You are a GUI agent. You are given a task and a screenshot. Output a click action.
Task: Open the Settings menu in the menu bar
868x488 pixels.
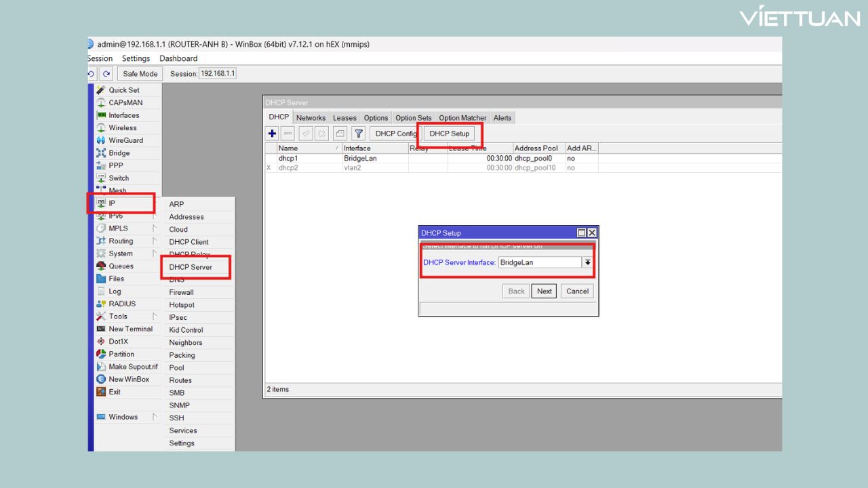coord(136,58)
